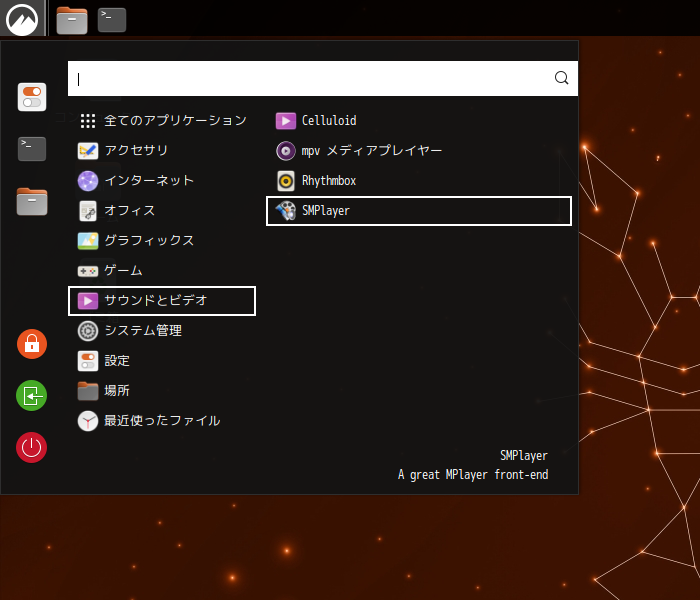Select 設定 category
The height and width of the screenshot is (600, 700).
point(162,361)
